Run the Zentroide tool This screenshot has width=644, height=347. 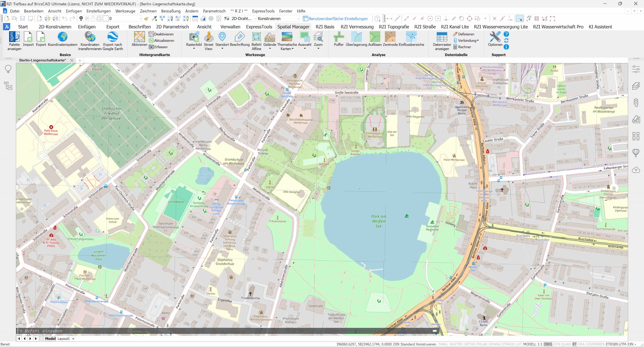[x=390, y=39]
